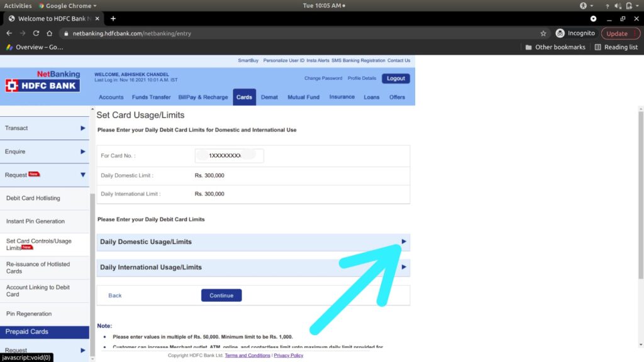The image size is (644, 362).
Task: Open the Google Chrome app menu
Action: tap(68, 6)
